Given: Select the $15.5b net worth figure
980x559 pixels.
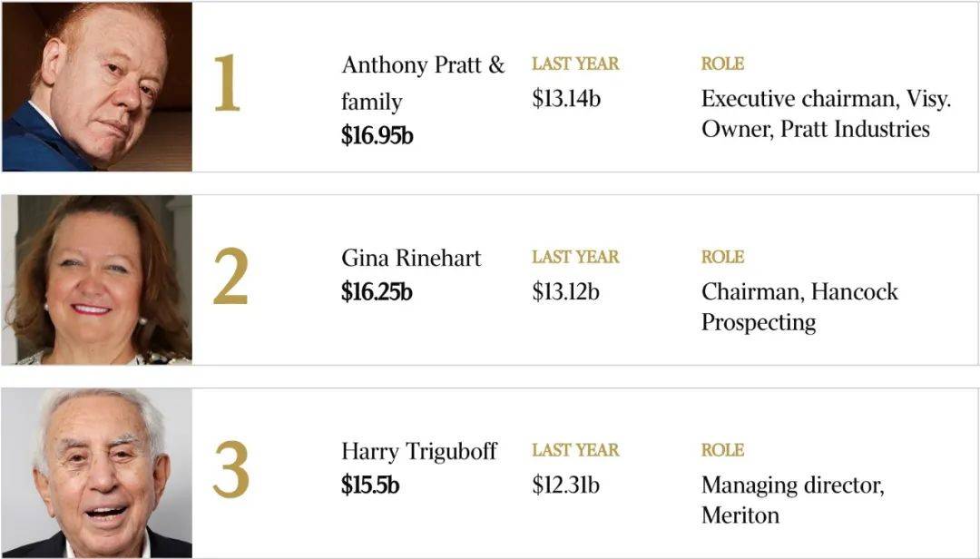Looking at the screenshot, I should point(370,485).
